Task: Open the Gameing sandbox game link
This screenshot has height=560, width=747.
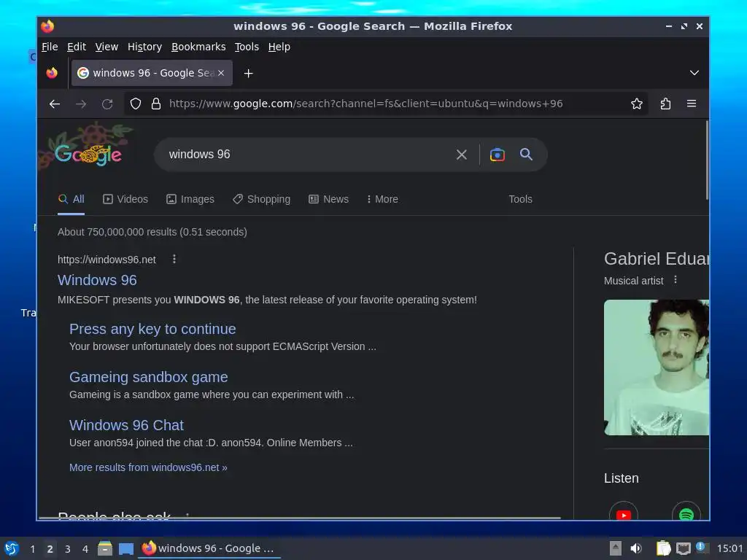Action: pos(149,377)
